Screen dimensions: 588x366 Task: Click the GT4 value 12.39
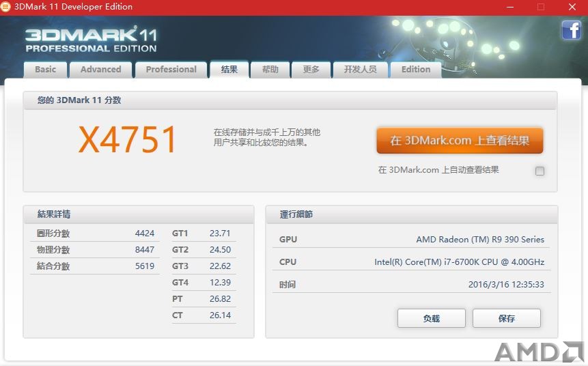coord(220,283)
